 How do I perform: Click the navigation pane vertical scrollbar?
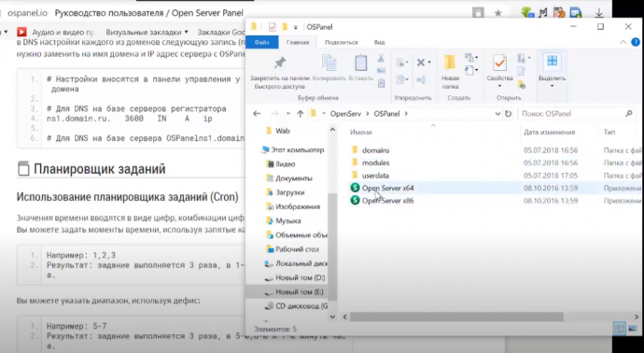click(332, 247)
